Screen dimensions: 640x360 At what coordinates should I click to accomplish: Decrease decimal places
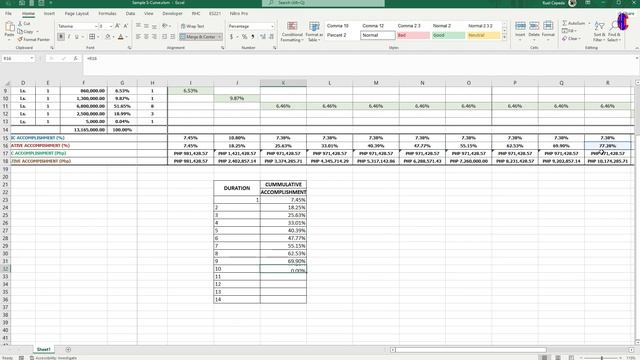271,37
